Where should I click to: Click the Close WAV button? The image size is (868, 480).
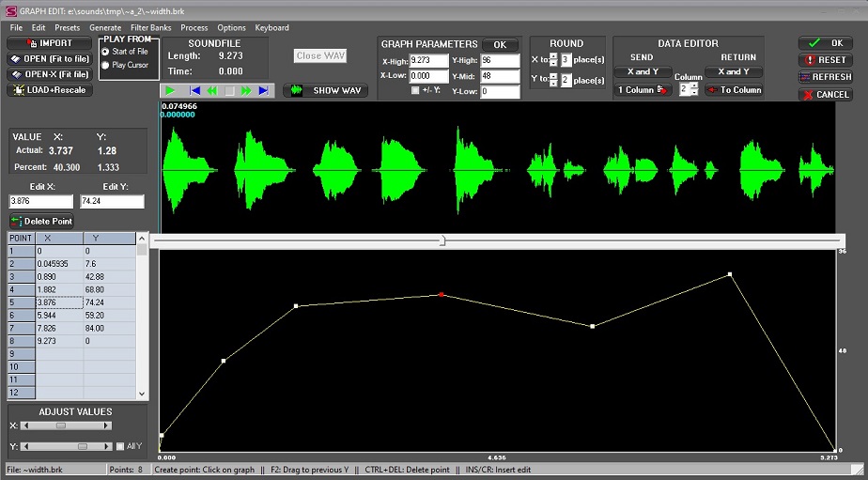coord(320,55)
